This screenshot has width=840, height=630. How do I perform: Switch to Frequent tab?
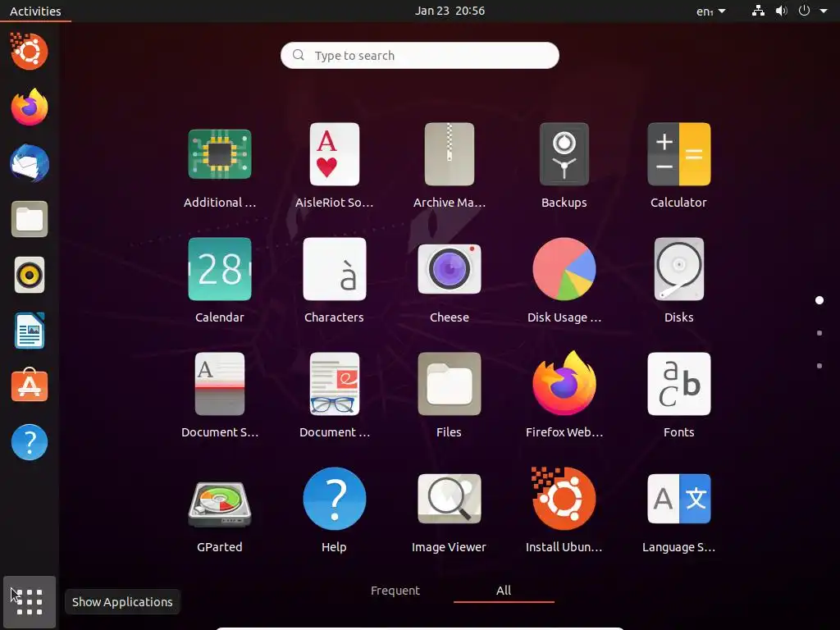(395, 591)
